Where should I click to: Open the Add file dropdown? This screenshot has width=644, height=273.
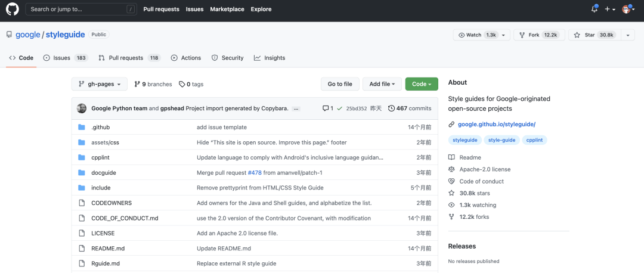(382, 84)
